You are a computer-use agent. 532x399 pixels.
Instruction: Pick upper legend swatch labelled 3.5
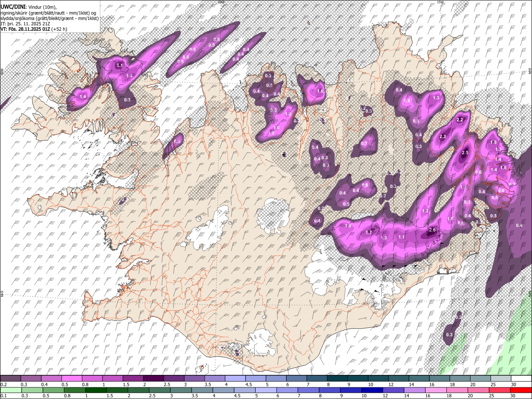tap(214, 379)
